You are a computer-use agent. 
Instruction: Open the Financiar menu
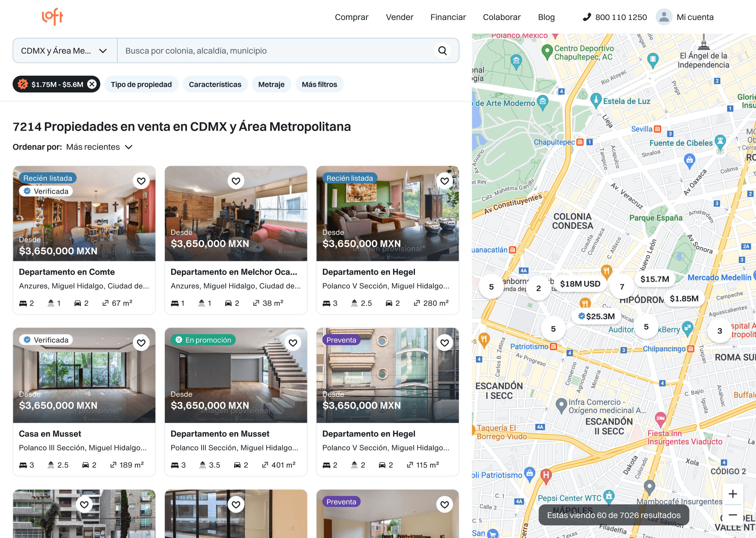(448, 17)
